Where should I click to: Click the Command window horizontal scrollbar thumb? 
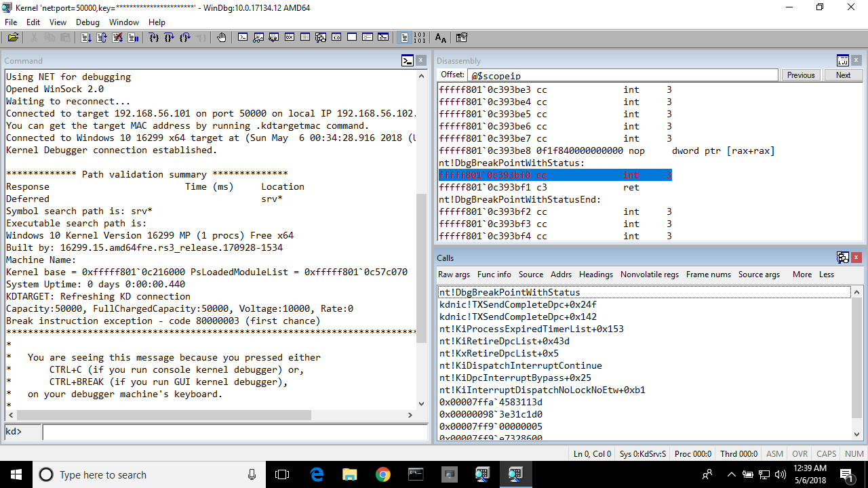coord(163,415)
